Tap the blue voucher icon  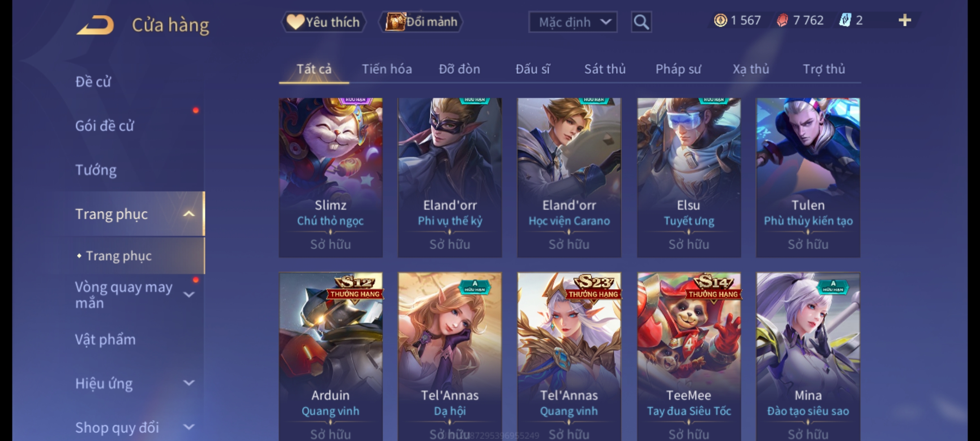point(845,20)
